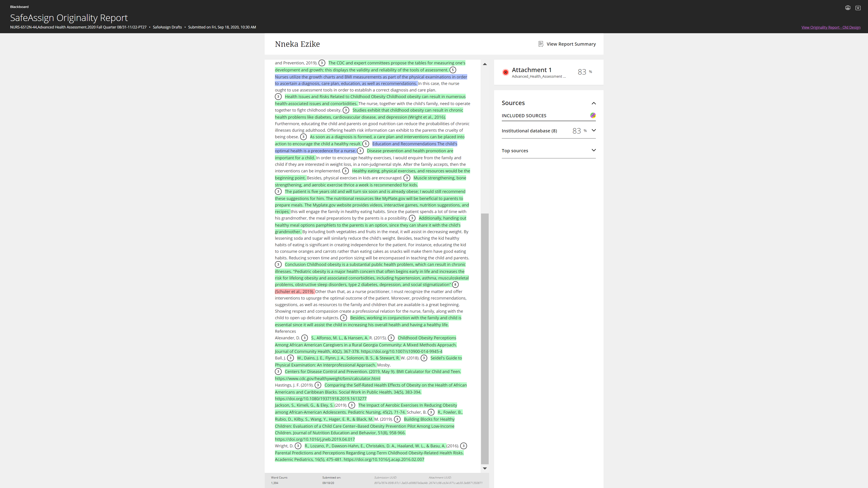The height and width of the screenshot is (488, 868).
Task: Click the Blackboard logo text
Action: (19, 7)
